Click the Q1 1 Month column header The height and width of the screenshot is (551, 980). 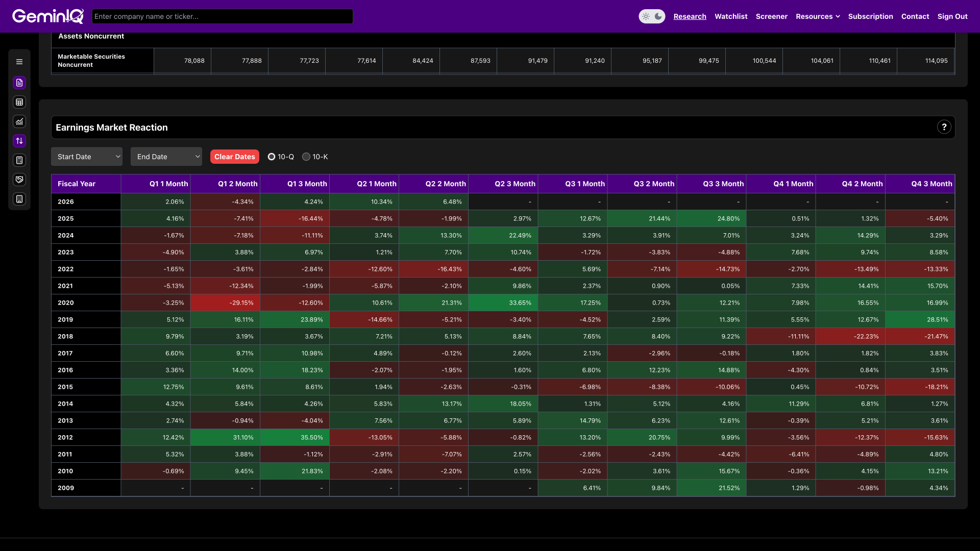(156, 184)
